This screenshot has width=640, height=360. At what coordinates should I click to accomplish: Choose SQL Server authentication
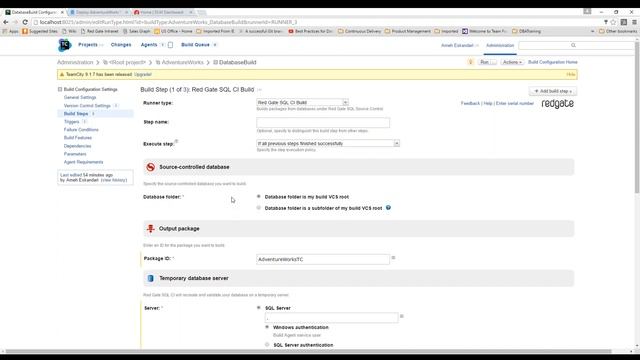pyautogui.click(x=267, y=344)
